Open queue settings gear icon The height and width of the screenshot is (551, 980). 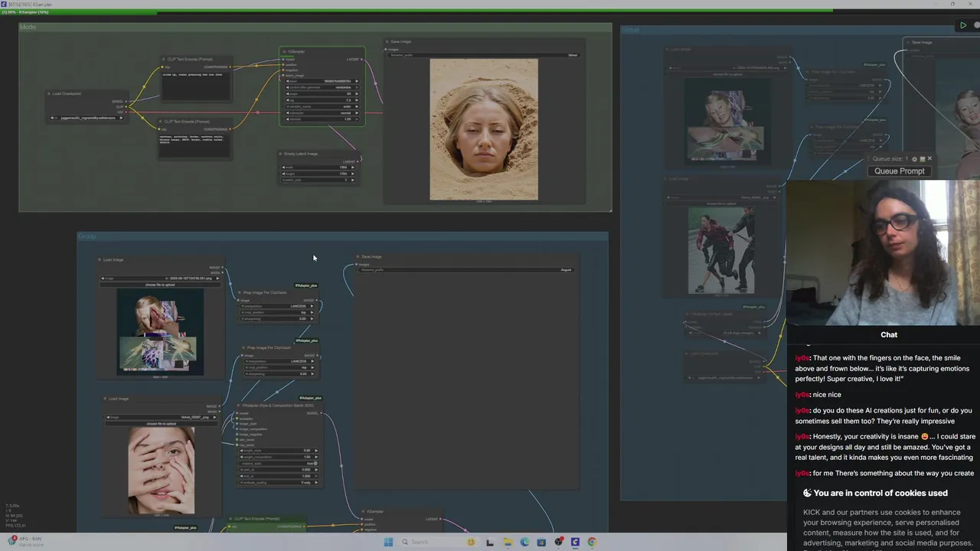913,158
